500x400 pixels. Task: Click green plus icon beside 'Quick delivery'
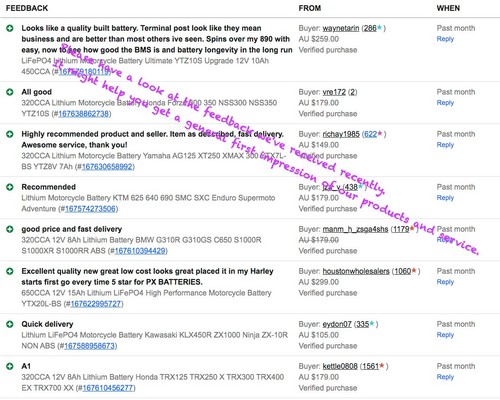(10, 324)
